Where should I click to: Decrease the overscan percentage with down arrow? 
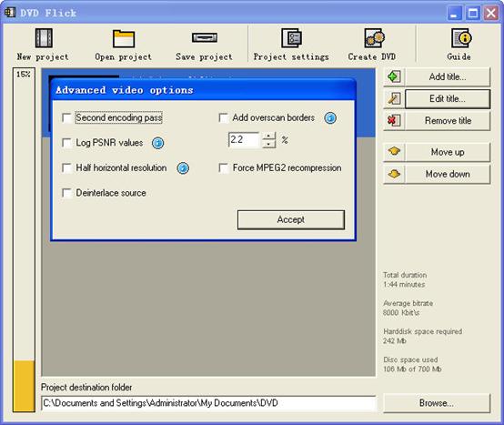pos(268,144)
